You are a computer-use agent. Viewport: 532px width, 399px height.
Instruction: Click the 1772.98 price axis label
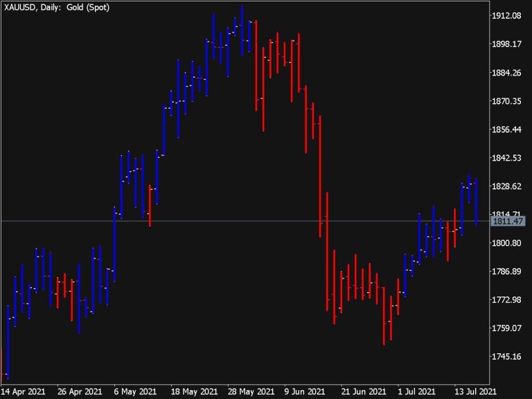click(506, 300)
